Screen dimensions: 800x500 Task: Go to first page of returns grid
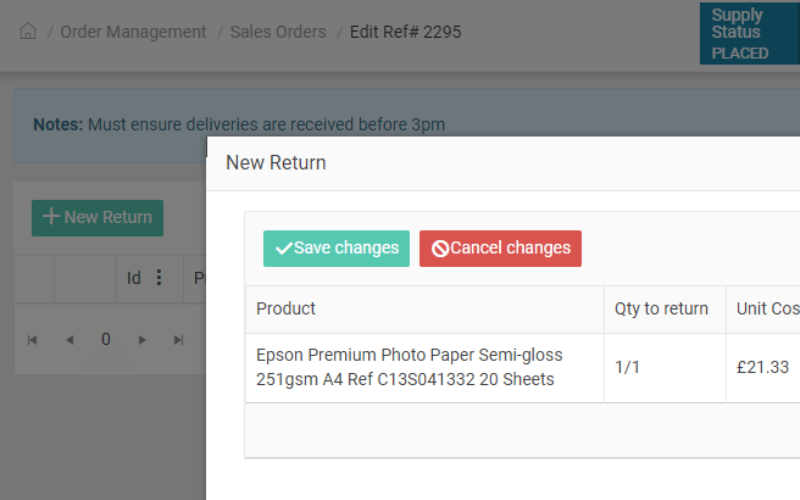click(x=32, y=340)
